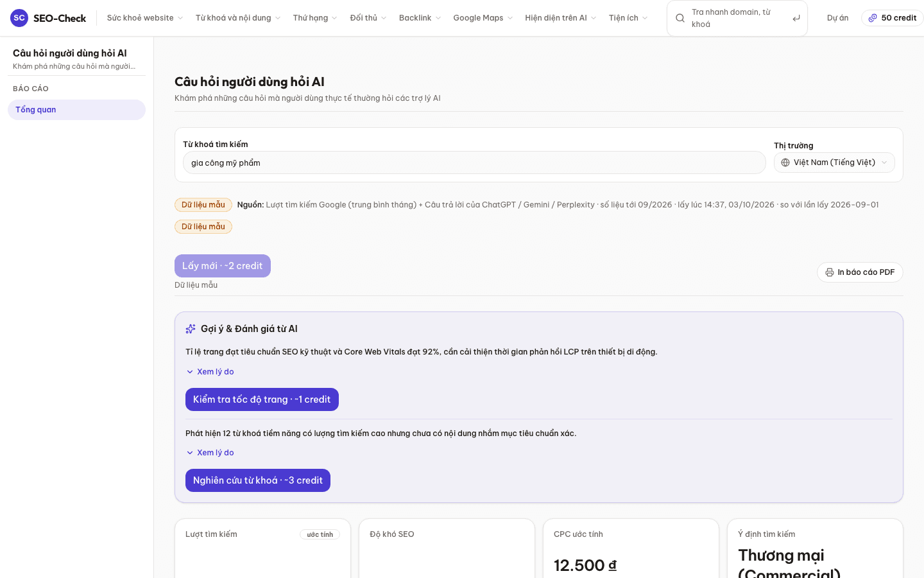Screen dimensions: 924x578
Task: Click the Từ khoá tìm kiếm input field
Action: tap(474, 162)
